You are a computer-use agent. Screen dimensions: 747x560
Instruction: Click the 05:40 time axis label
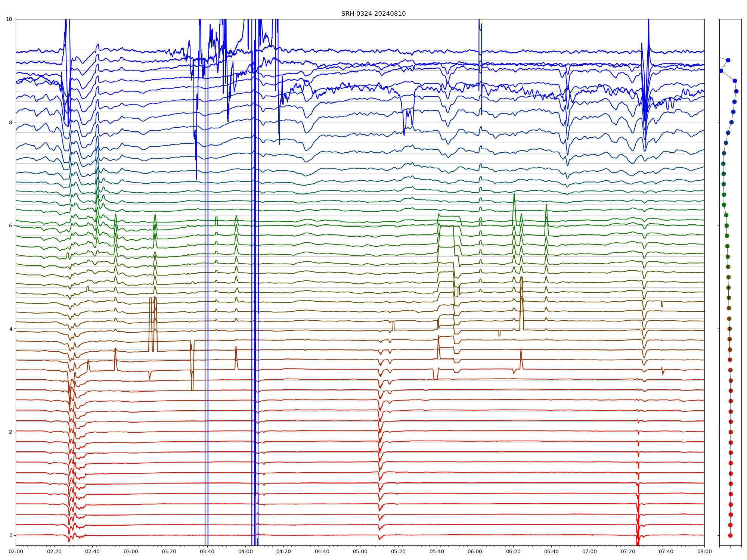[x=437, y=551]
